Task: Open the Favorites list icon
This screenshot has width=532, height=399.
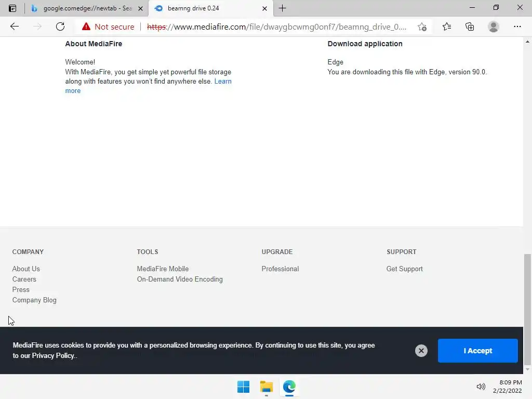Action: [447, 26]
